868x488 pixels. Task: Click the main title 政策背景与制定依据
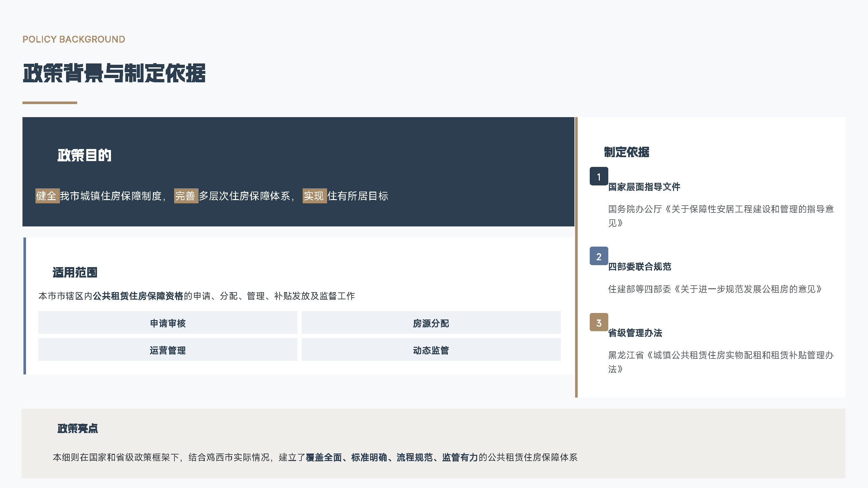pyautogui.click(x=114, y=73)
